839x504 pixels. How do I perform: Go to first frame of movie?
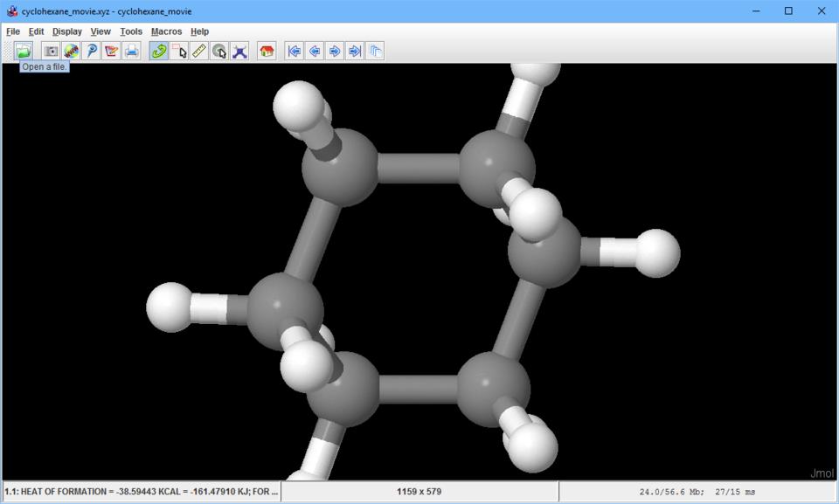pos(295,52)
